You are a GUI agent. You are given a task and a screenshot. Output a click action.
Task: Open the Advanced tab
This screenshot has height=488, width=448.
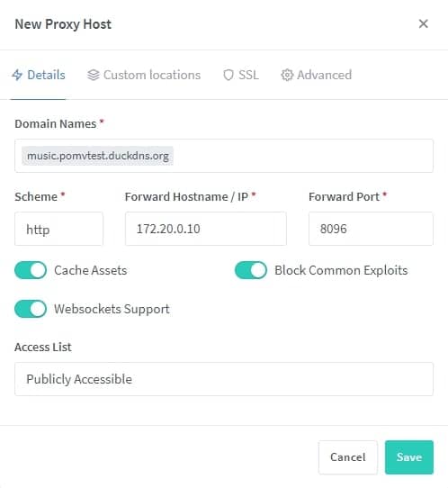[x=316, y=75]
